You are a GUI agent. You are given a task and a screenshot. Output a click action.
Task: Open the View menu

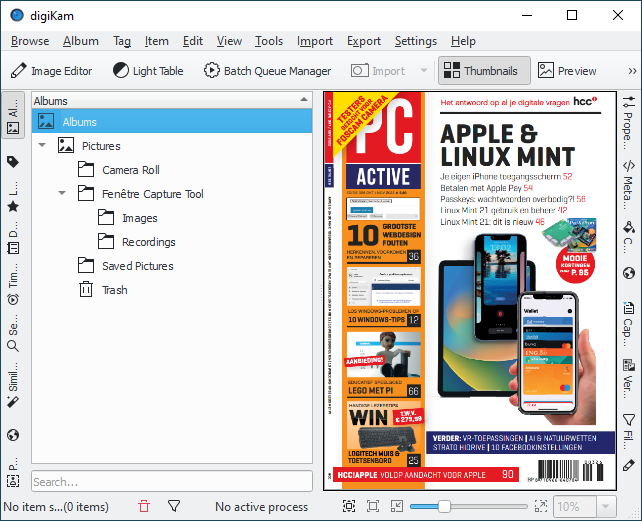tap(229, 41)
